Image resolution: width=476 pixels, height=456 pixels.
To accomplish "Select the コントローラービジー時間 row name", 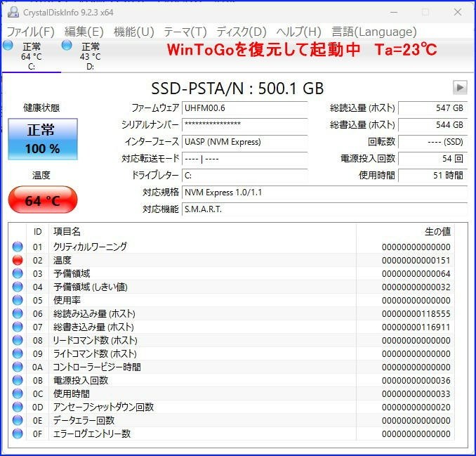I will pyautogui.click(x=97, y=367).
